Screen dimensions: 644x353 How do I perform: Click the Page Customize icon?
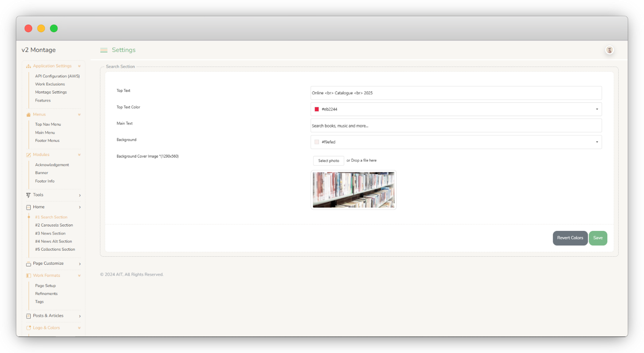pos(28,264)
